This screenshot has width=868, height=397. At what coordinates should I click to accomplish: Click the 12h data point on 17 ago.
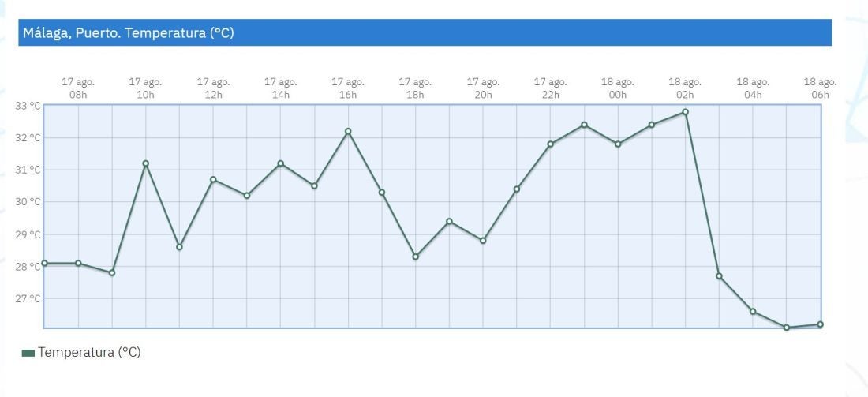tap(213, 179)
